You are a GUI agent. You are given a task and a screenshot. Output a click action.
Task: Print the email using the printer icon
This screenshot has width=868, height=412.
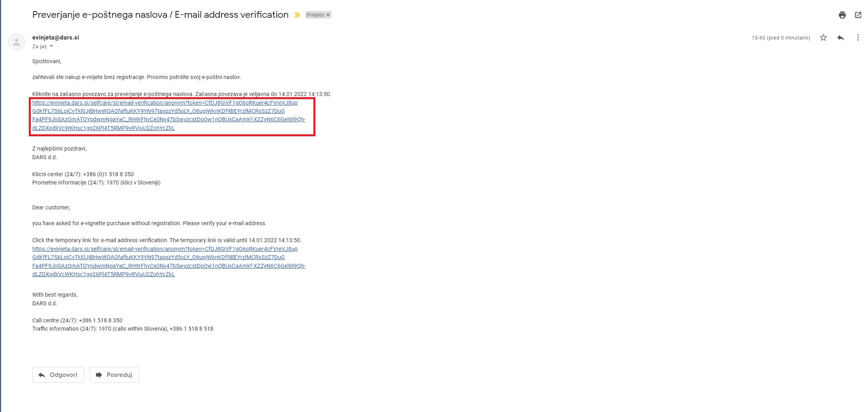click(842, 15)
